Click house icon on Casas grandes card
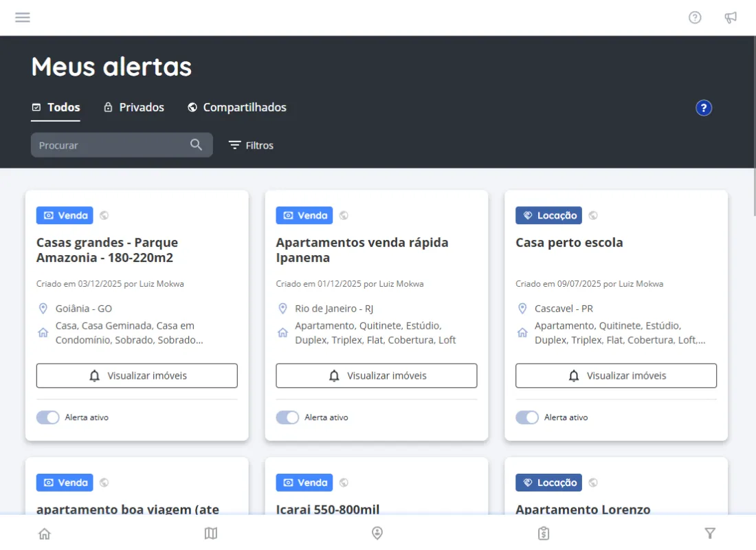The width and height of the screenshot is (756, 550). 43,333
